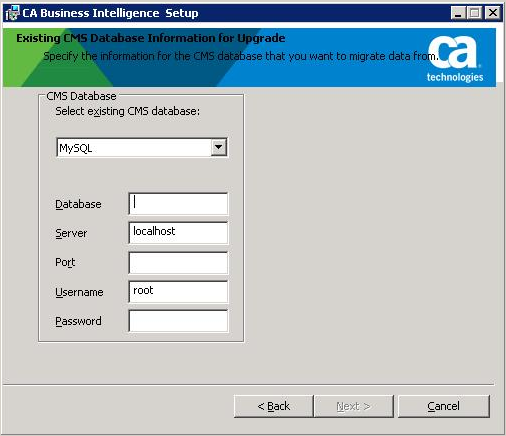
Task: Cancel the setup wizard
Action: (x=444, y=406)
